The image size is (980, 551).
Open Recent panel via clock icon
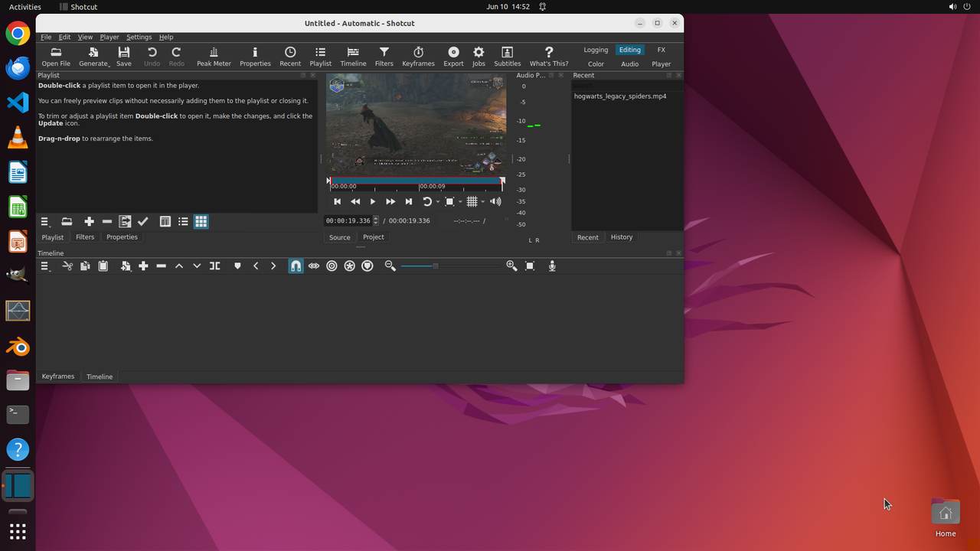pos(290,57)
